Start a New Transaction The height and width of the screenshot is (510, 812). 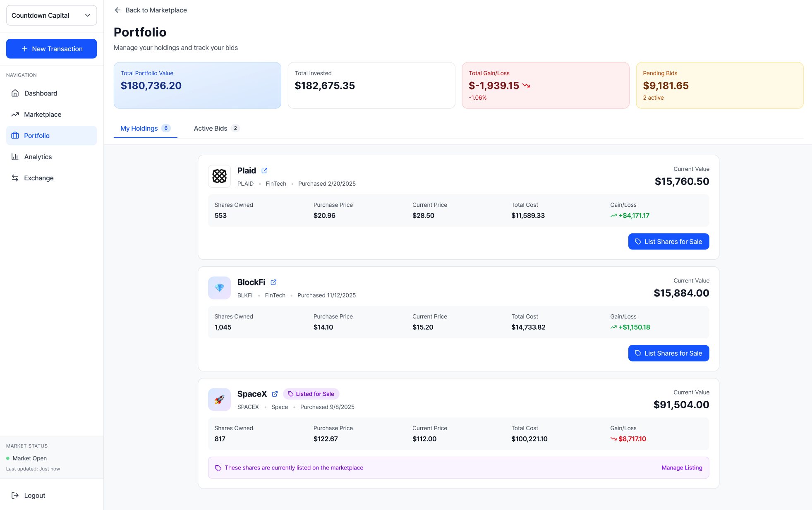[x=51, y=49]
